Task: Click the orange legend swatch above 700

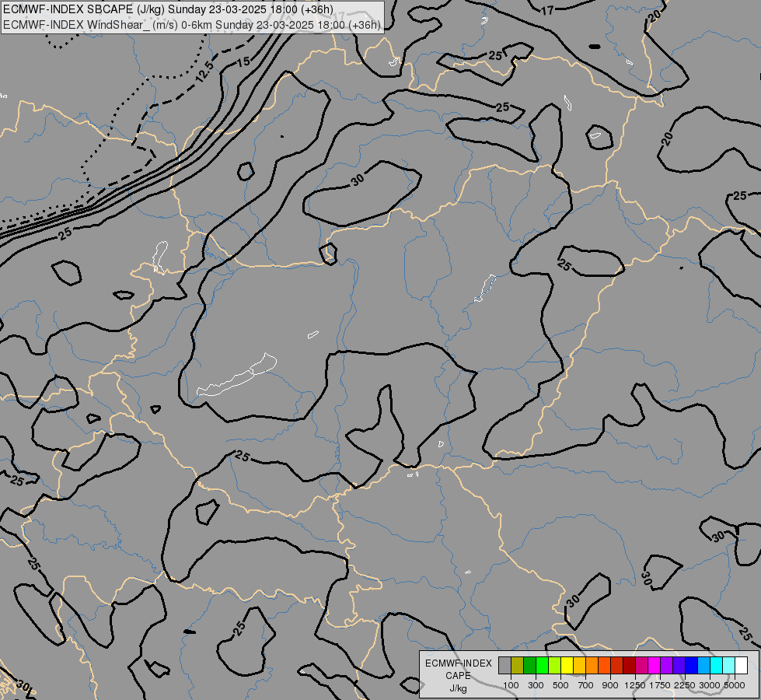Action: [592, 665]
